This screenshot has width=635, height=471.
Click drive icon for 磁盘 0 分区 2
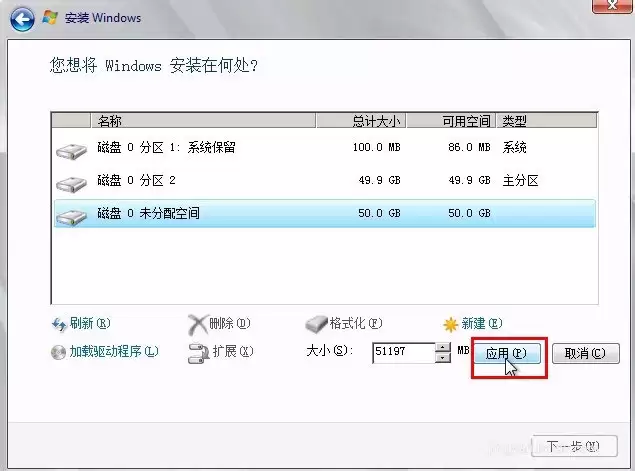(x=71, y=184)
